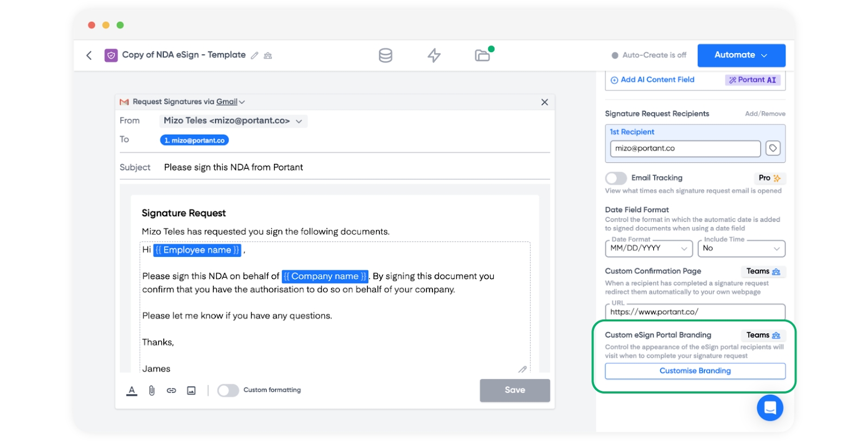This screenshot has height=443, width=868.
Task: Click the Custom Confirmation URL field
Action: (x=695, y=312)
